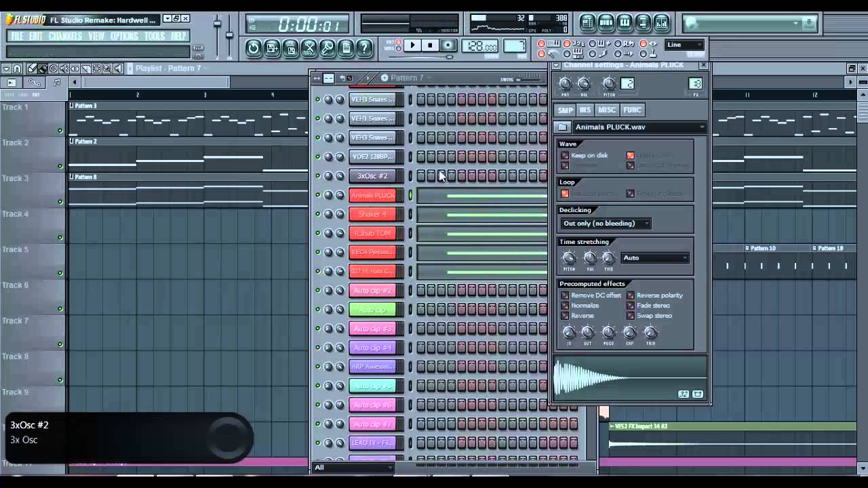Open the FILE menu

coord(18,36)
